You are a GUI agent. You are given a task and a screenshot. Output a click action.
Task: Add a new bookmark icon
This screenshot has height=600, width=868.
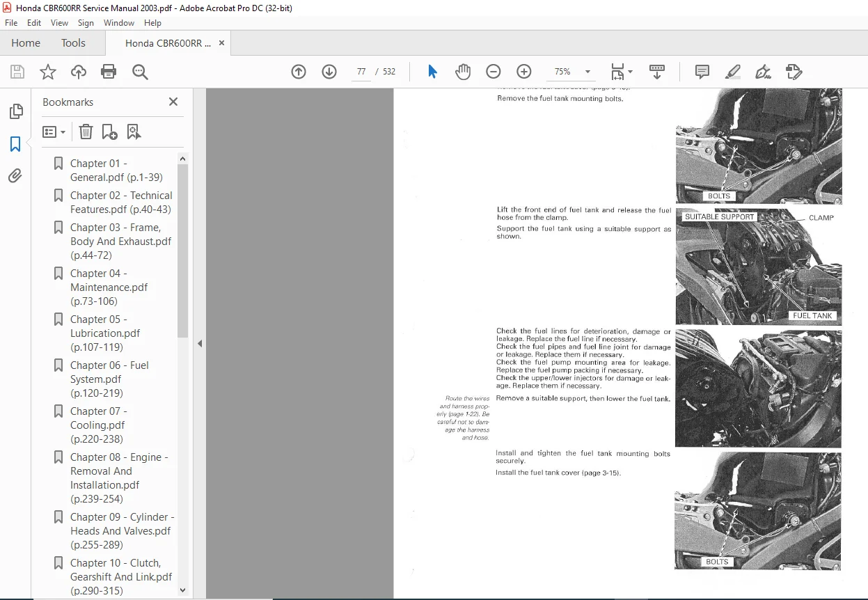point(109,132)
